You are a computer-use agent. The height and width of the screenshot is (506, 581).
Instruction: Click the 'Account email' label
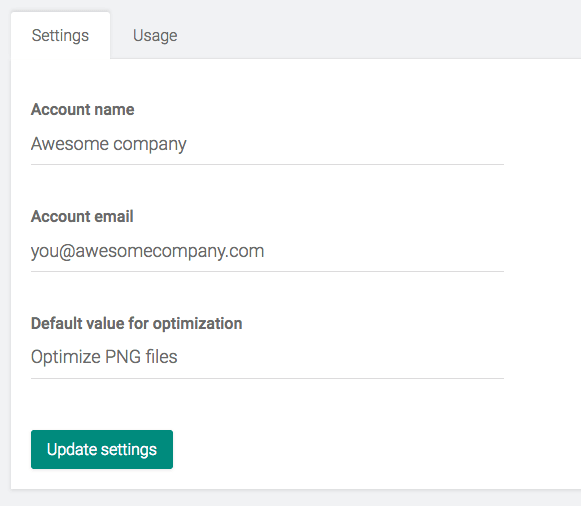point(82,216)
